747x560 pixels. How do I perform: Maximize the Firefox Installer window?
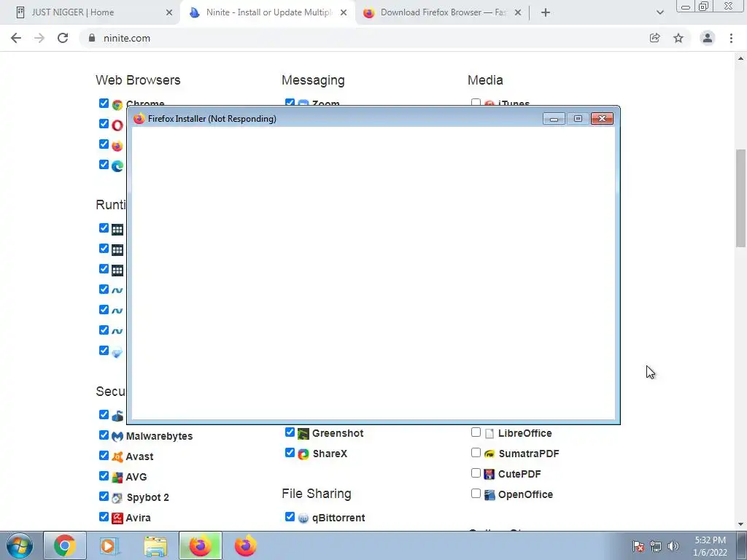[x=578, y=119]
